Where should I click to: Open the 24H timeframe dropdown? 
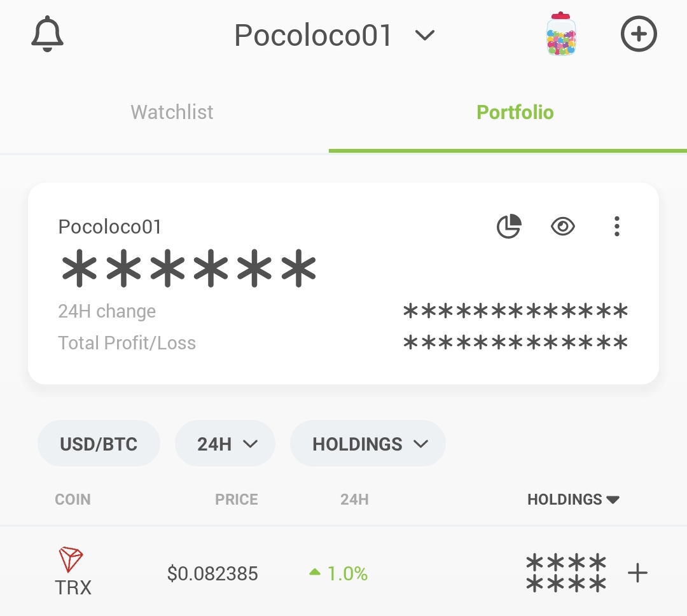[225, 444]
